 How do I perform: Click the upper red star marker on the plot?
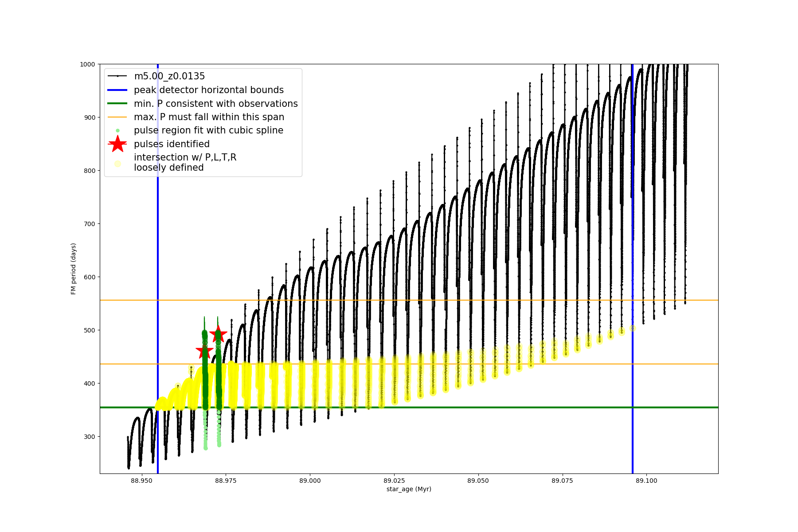tap(218, 334)
